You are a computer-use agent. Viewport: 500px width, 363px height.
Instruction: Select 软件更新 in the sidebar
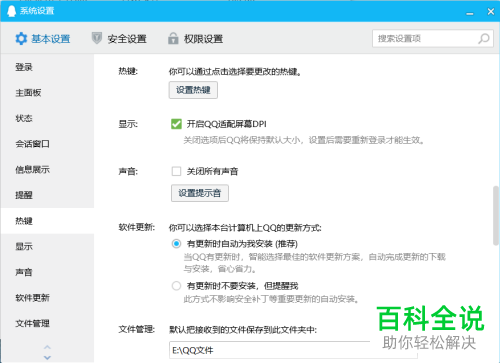point(47,298)
